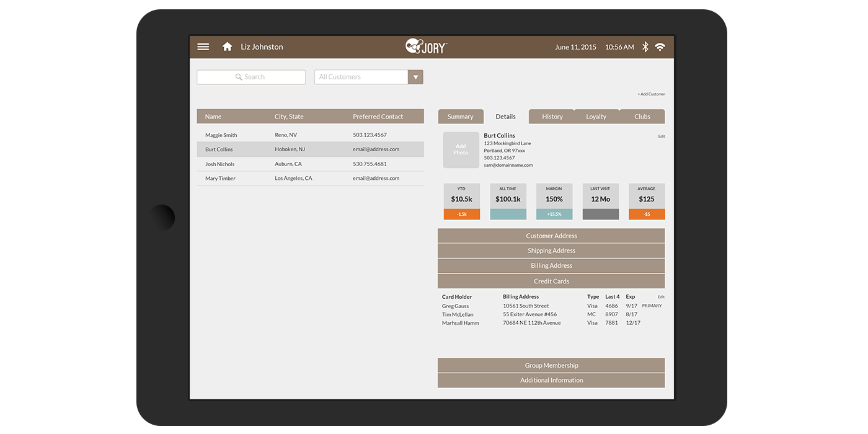Open the Summary tab

point(461,116)
